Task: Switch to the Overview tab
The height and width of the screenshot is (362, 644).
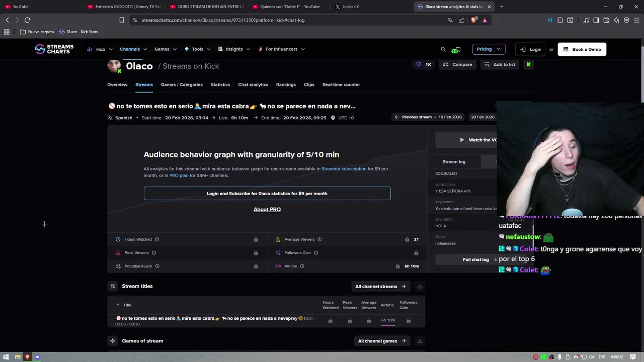Action: [x=117, y=84]
